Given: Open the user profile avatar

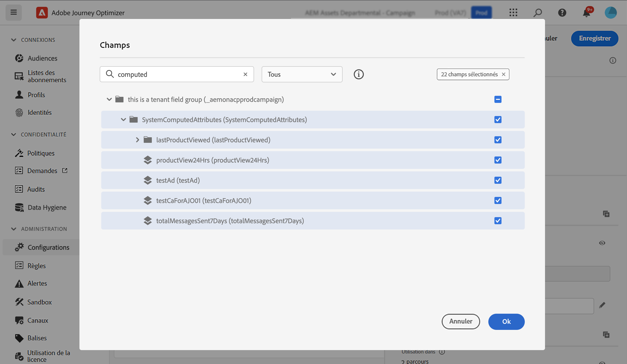Looking at the screenshot, I should pyautogui.click(x=611, y=13).
